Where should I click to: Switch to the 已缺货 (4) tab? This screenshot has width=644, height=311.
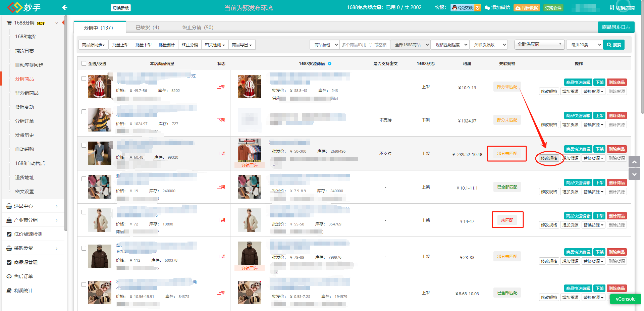click(x=148, y=28)
